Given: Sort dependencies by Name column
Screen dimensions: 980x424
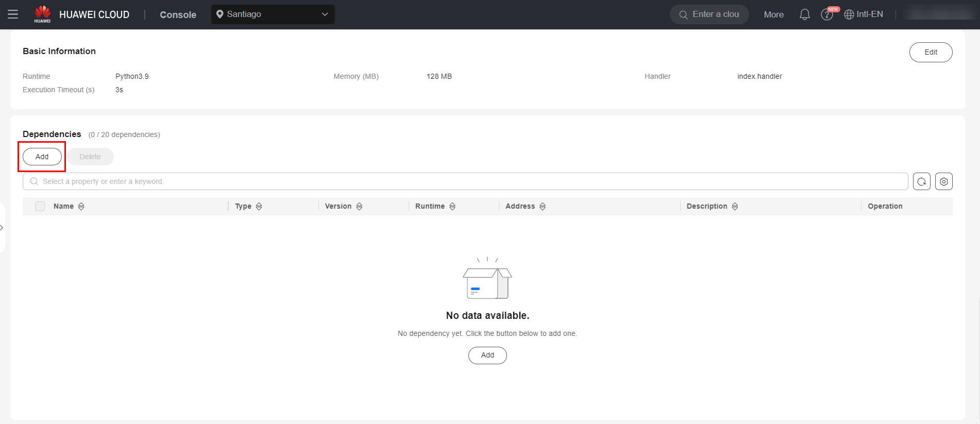Looking at the screenshot, I should (x=81, y=206).
